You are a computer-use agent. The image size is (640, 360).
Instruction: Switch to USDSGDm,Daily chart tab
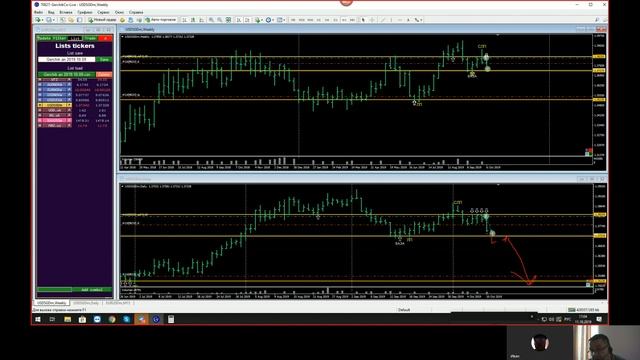[86, 303]
